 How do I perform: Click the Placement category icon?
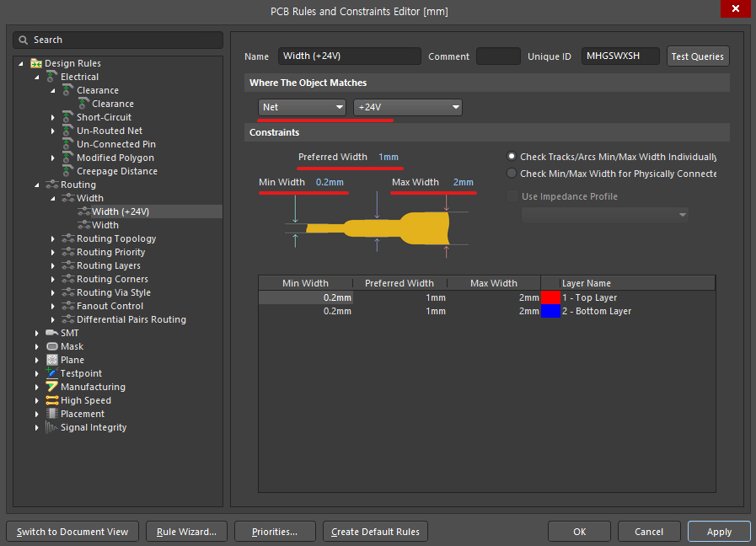[x=52, y=414]
